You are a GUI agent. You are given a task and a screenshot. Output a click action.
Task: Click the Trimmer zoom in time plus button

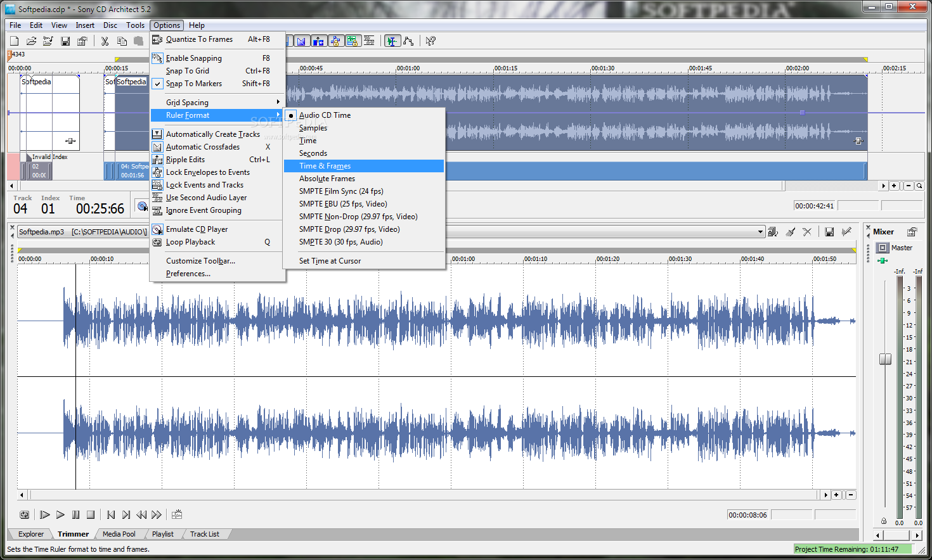[836, 495]
